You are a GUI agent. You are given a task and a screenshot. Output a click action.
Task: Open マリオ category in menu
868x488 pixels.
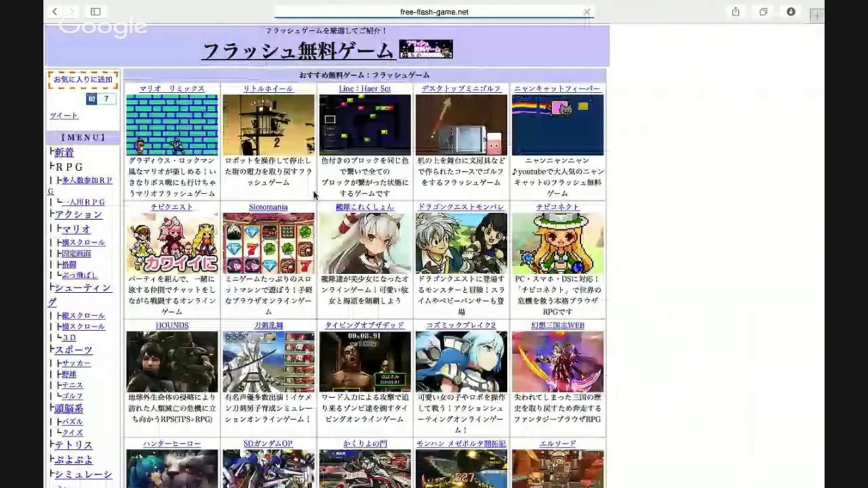(x=76, y=229)
